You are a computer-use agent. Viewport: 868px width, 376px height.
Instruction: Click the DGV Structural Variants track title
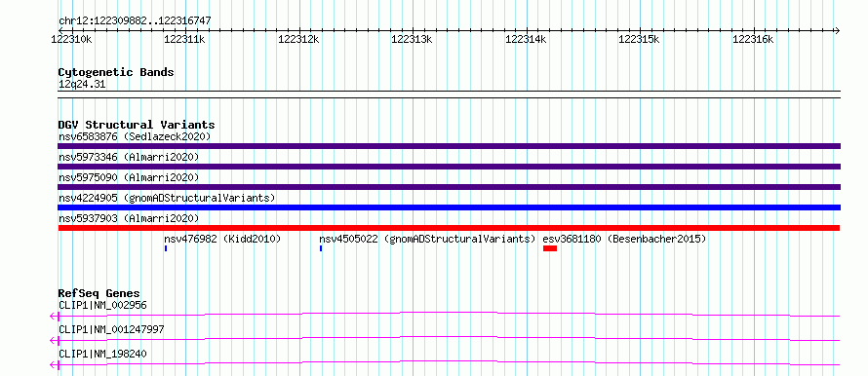[x=137, y=125]
